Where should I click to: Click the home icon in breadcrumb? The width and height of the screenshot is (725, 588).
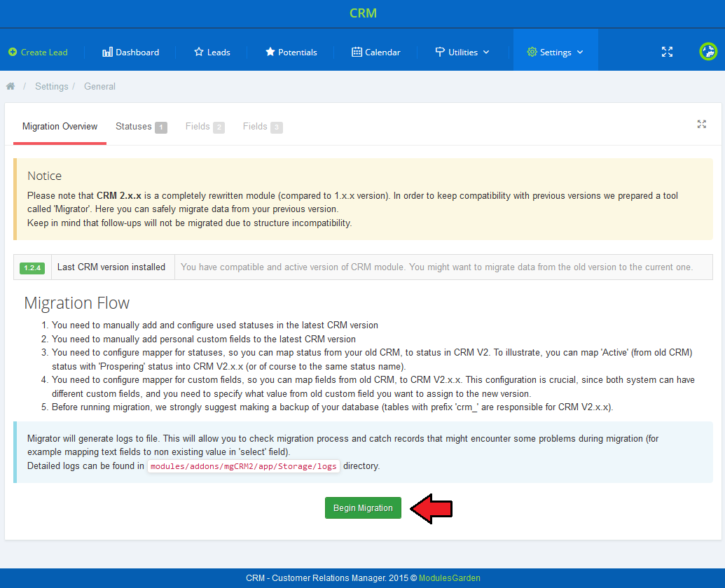coord(11,86)
